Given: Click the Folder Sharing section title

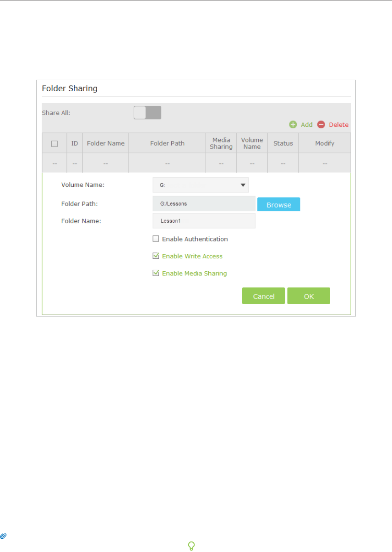Looking at the screenshot, I should point(70,88).
